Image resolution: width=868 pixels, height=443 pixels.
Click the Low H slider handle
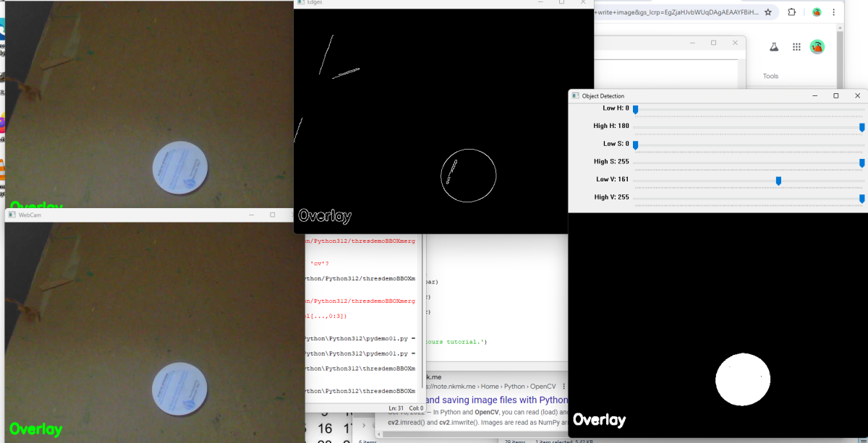635,109
